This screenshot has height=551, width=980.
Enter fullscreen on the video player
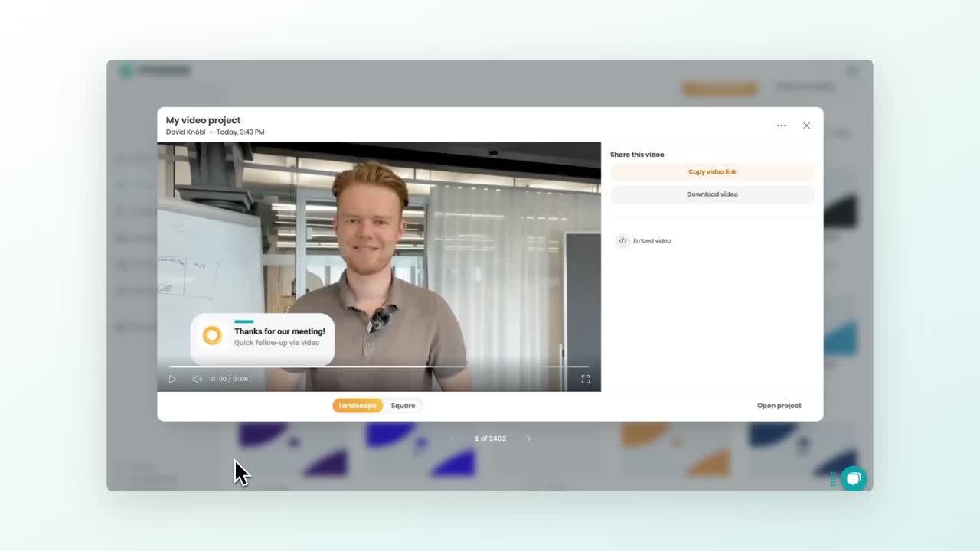tap(585, 378)
